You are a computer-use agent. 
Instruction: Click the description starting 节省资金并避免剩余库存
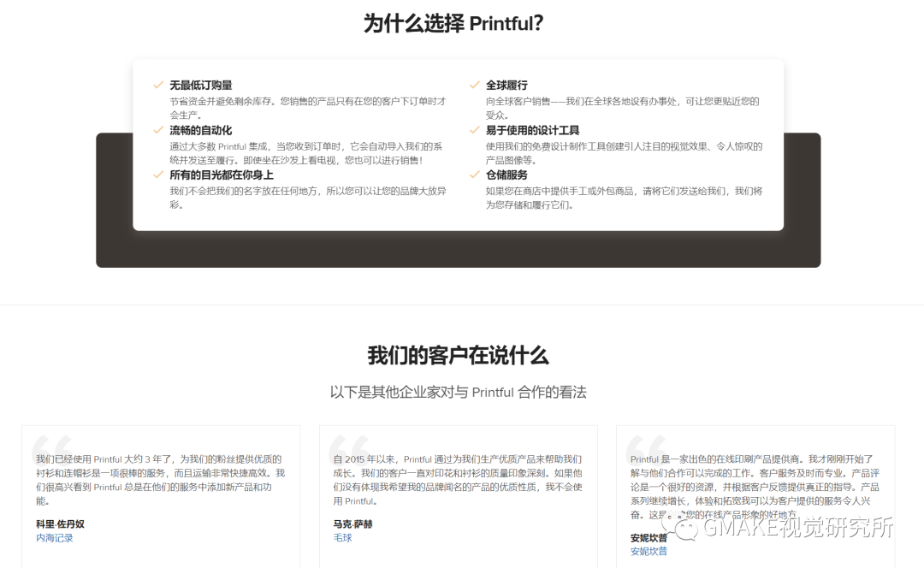click(x=308, y=108)
